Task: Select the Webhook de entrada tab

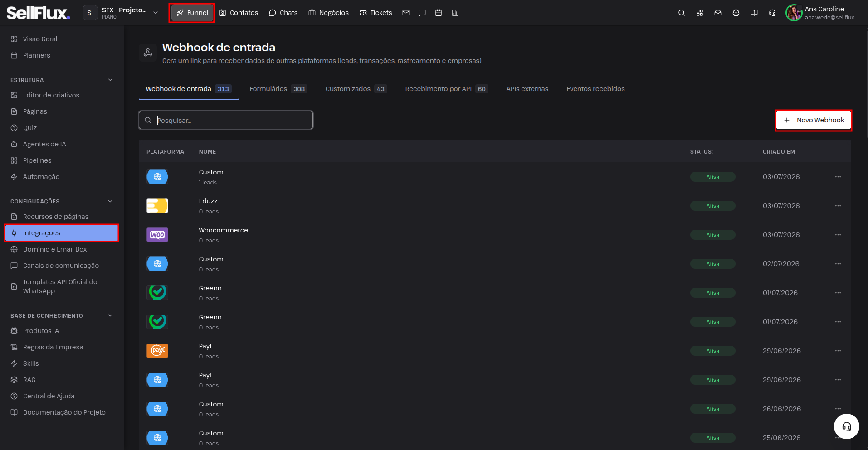Action: (189, 89)
